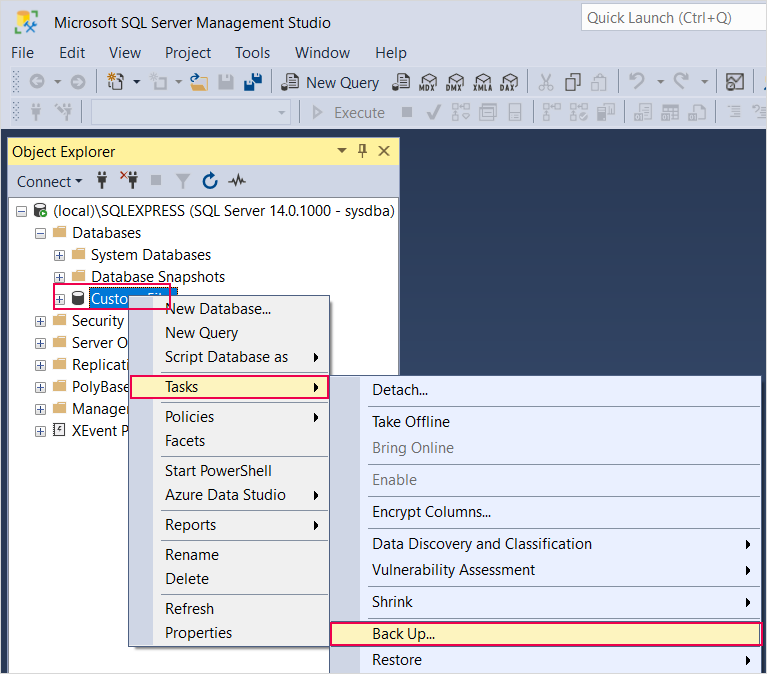Open the Window menu
Image resolution: width=767 pixels, height=674 pixels.
[x=322, y=52]
